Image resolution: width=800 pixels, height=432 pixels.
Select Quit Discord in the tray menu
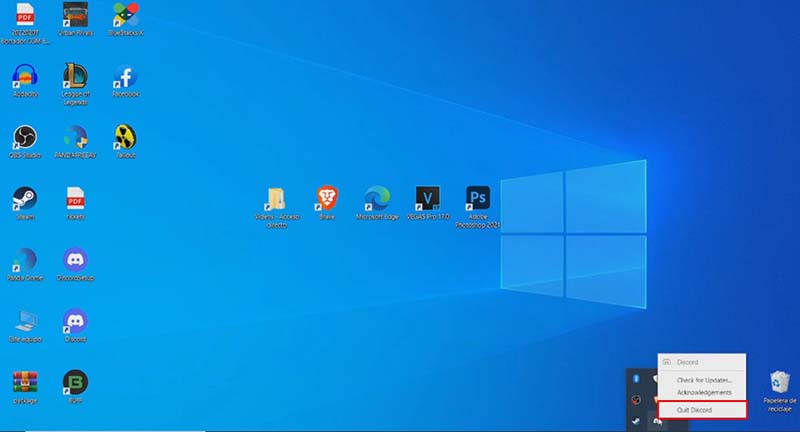[x=702, y=410]
